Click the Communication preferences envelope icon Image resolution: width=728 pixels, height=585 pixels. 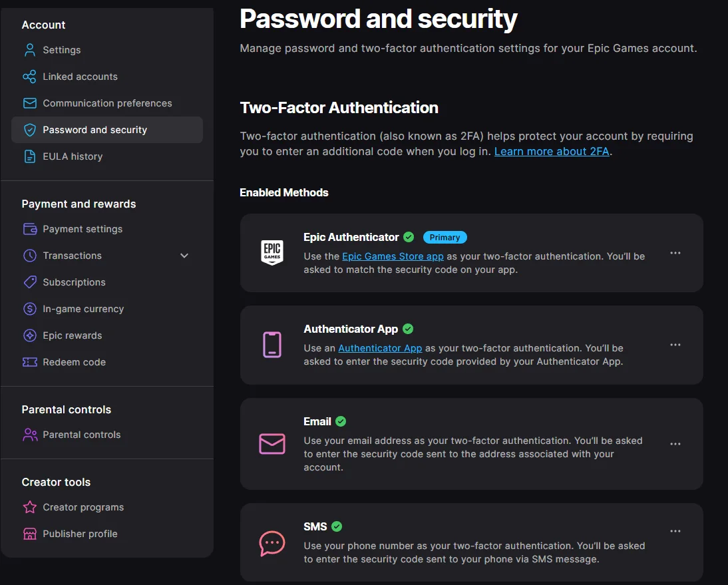tap(30, 103)
